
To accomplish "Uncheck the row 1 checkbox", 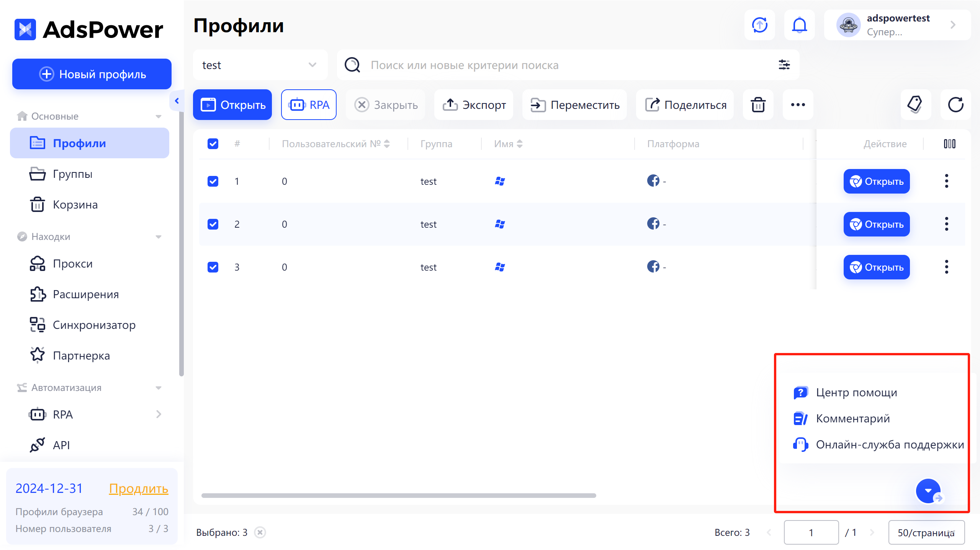I will click(x=213, y=181).
